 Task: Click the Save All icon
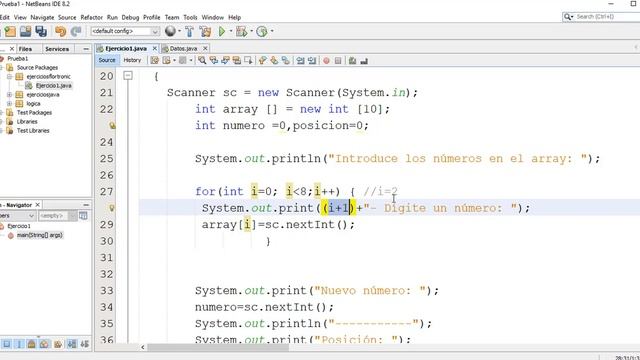tap(41, 31)
